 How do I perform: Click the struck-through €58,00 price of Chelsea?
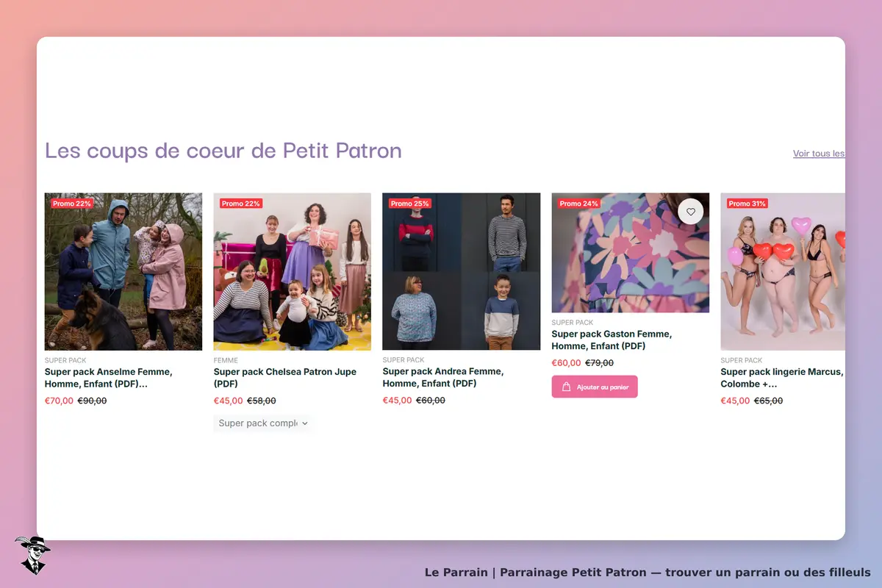(x=262, y=401)
